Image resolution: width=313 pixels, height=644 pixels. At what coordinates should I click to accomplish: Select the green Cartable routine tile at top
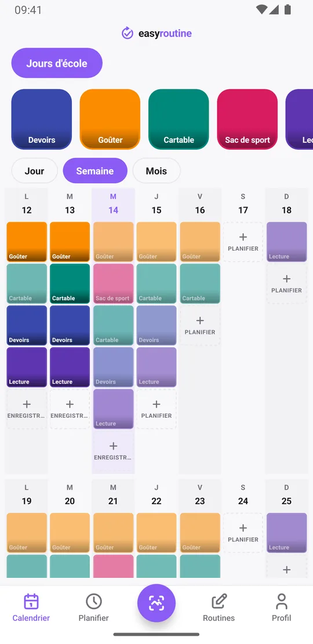click(179, 119)
